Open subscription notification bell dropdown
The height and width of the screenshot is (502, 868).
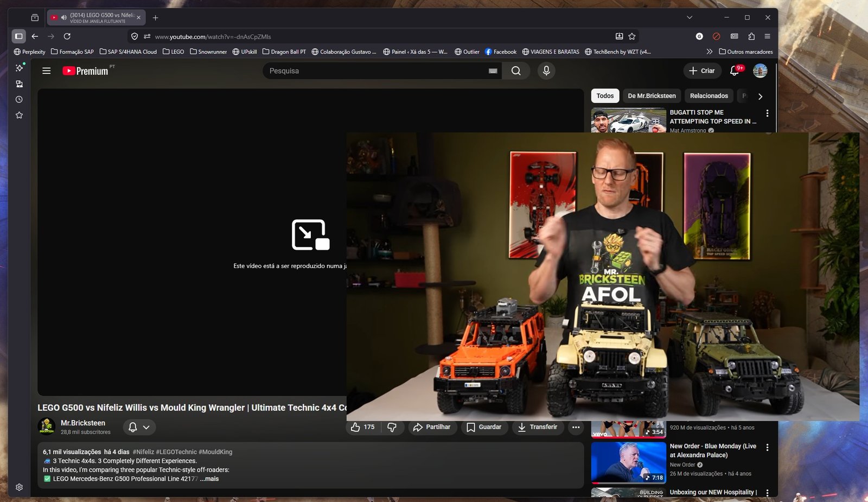(x=139, y=428)
